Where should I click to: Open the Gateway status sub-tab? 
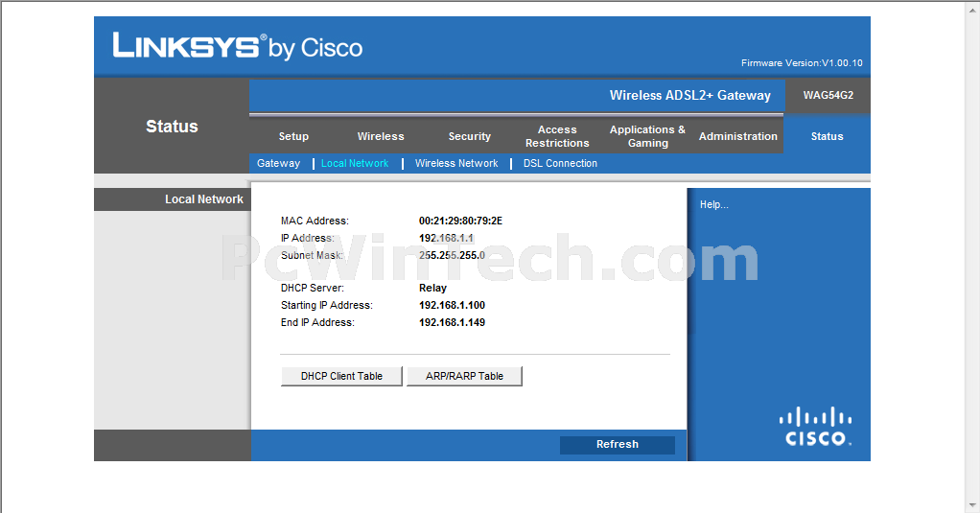pos(278,163)
